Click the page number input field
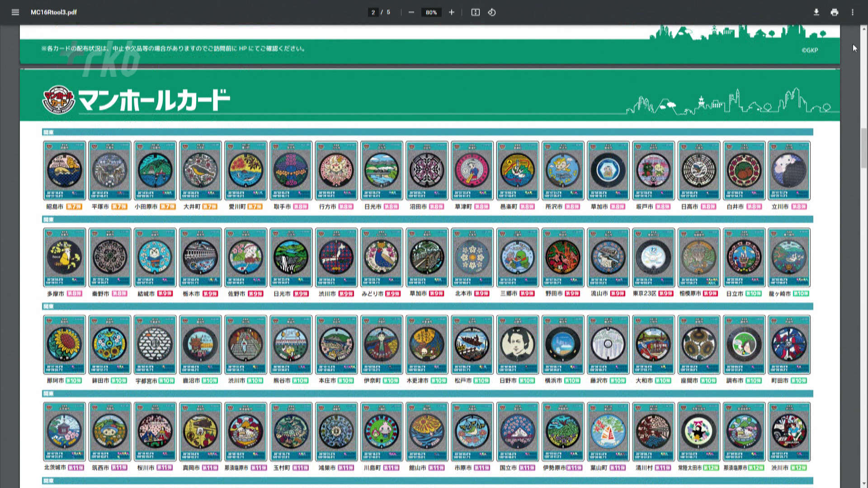The width and height of the screenshot is (868, 488). coord(373,12)
